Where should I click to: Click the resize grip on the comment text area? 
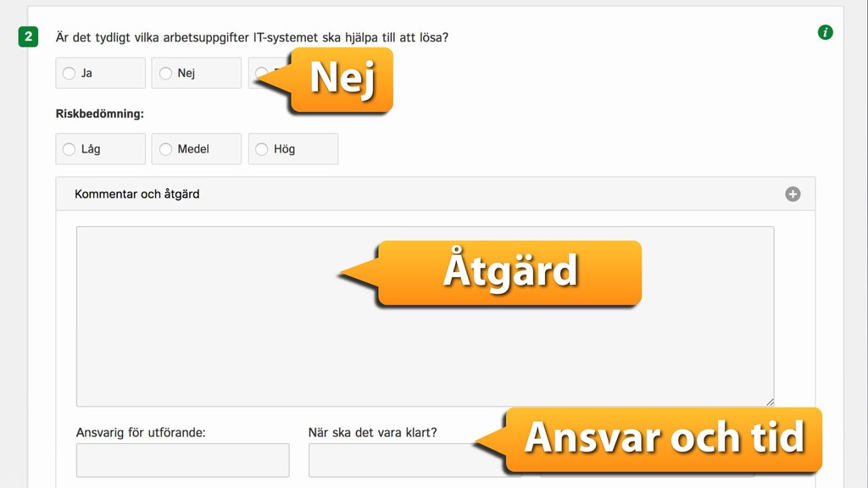(x=770, y=402)
